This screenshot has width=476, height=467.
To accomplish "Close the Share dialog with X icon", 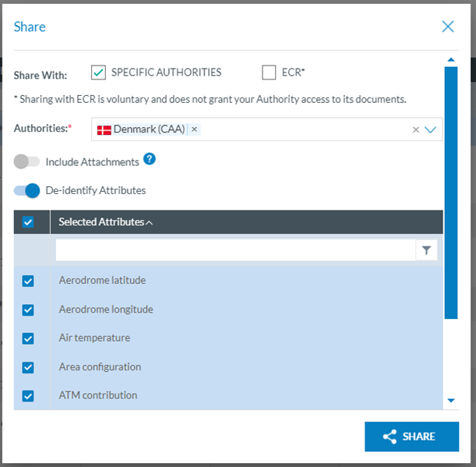I will coord(448,27).
